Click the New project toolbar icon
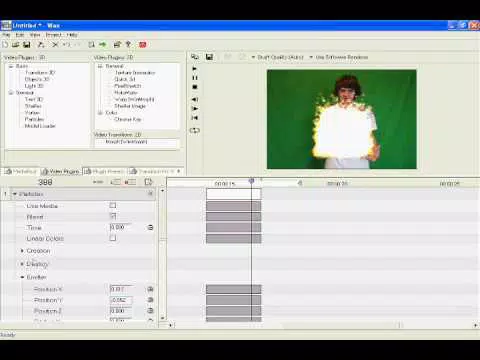The height and width of the screenshot is (360, 480). [5, 44]
